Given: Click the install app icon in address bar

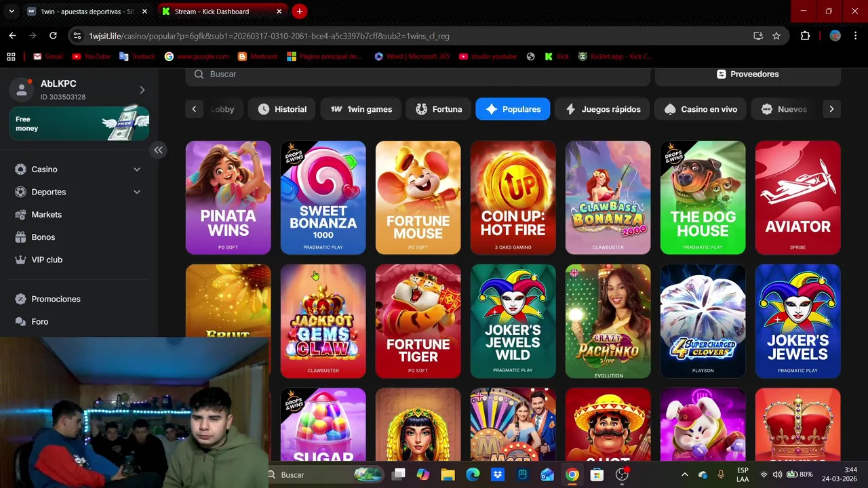Looking at the screenshot, I should tap(758, 36).
